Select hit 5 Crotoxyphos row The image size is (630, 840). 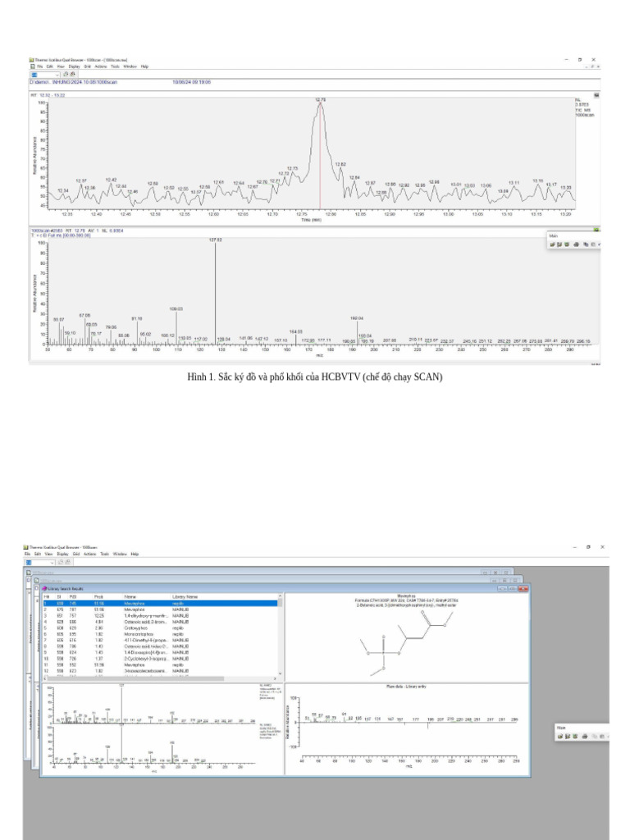tap(160, 628)
